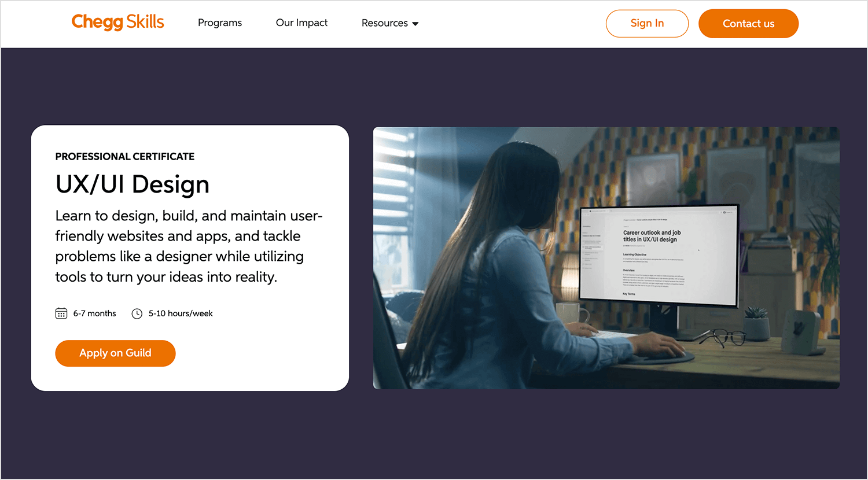Open the Resources navigation menu
The width and height of the screenshot is (868, 480).
tap(384, 23)
